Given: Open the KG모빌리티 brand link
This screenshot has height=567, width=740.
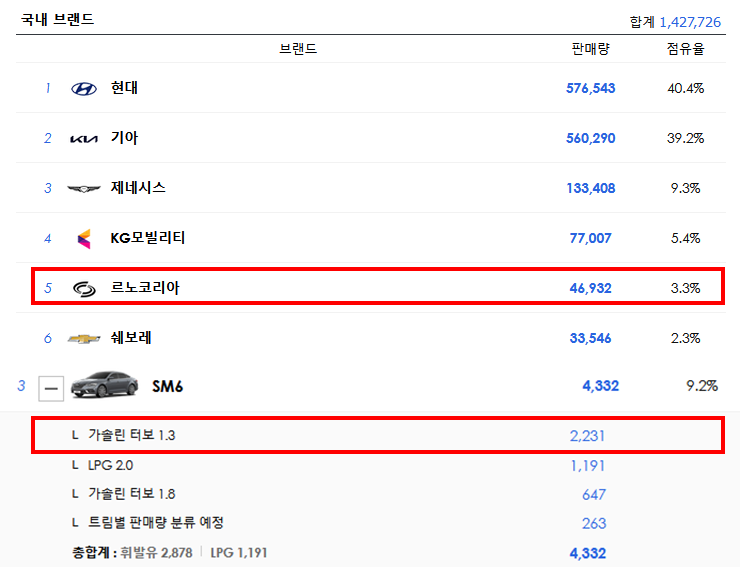Looking at the screenshot, I should click(x=148, y=237).
